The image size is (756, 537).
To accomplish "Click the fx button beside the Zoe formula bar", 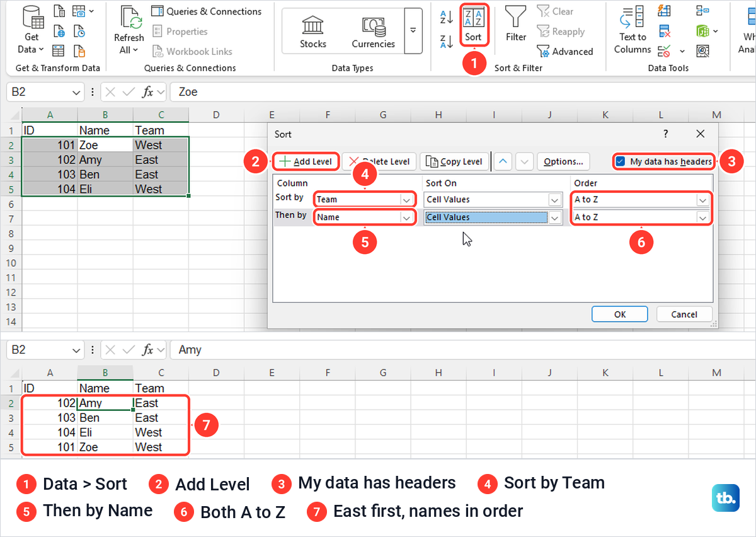I will (147, 92).
